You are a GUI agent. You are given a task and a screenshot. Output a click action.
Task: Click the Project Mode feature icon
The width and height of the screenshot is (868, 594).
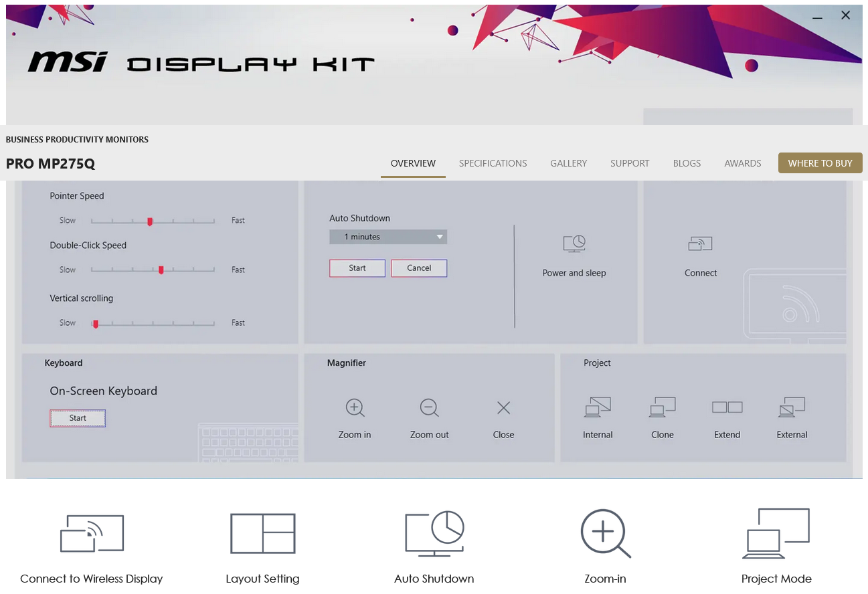pos(776,534)
